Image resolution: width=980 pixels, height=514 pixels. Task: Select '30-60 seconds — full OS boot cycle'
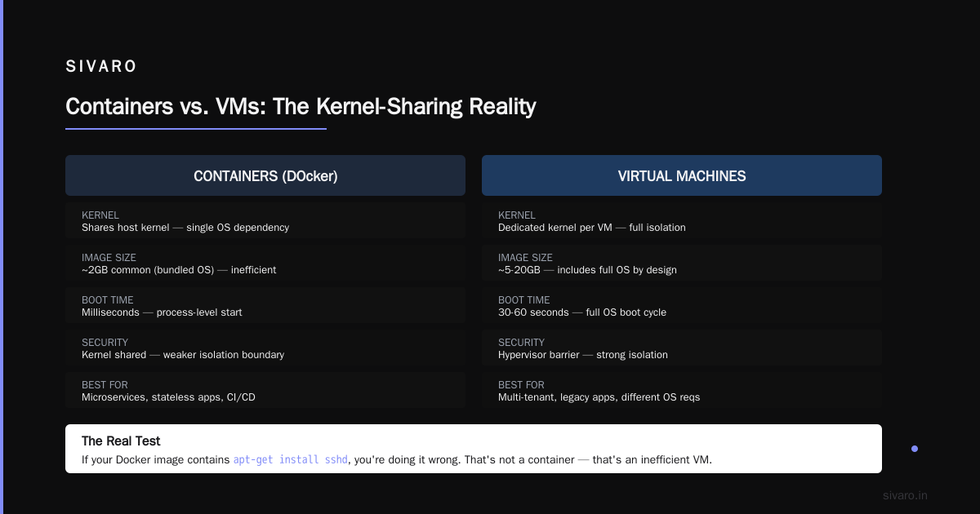(x=582, y=312)
